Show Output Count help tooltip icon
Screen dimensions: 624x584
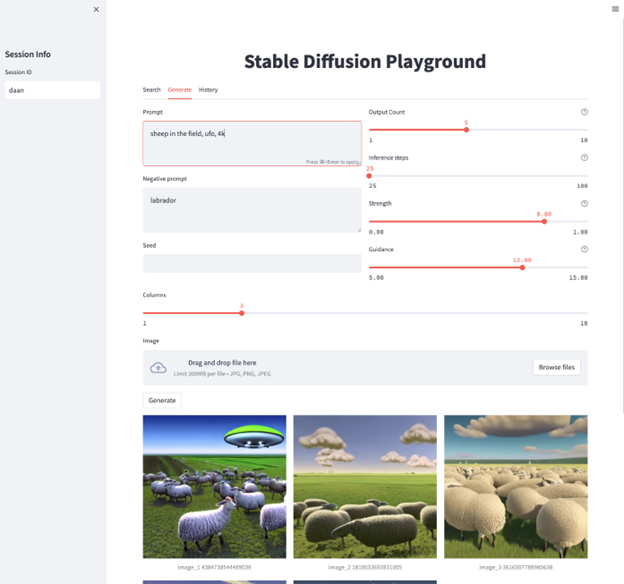(584, 112)
